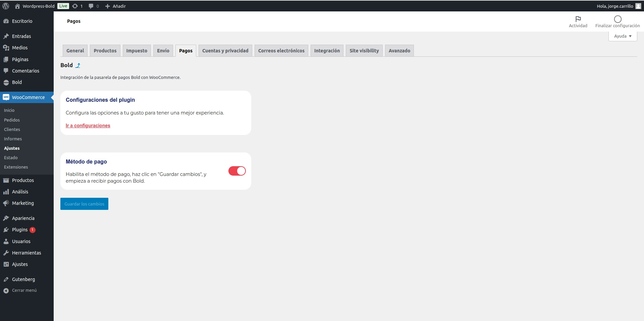Open Plugins via the plug icon
The image size is (644, 321).
[x=6, y=230]
